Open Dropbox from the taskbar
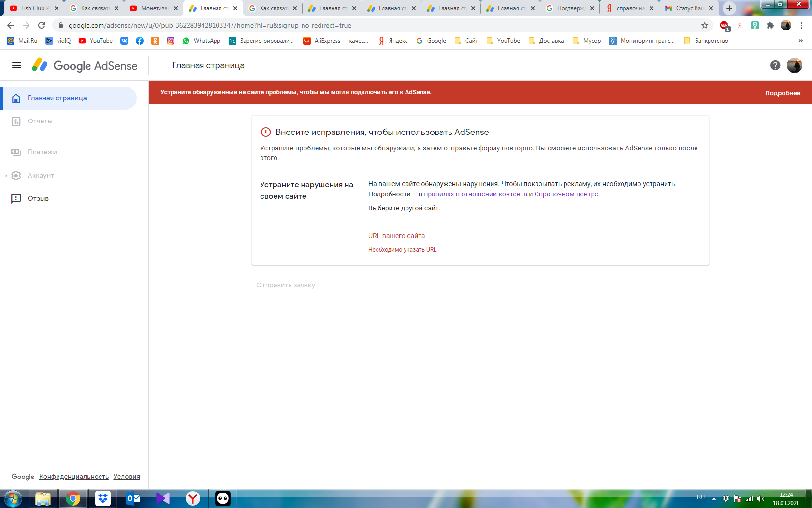The height and width of the screenshot is (508, 812). [103, 498]
